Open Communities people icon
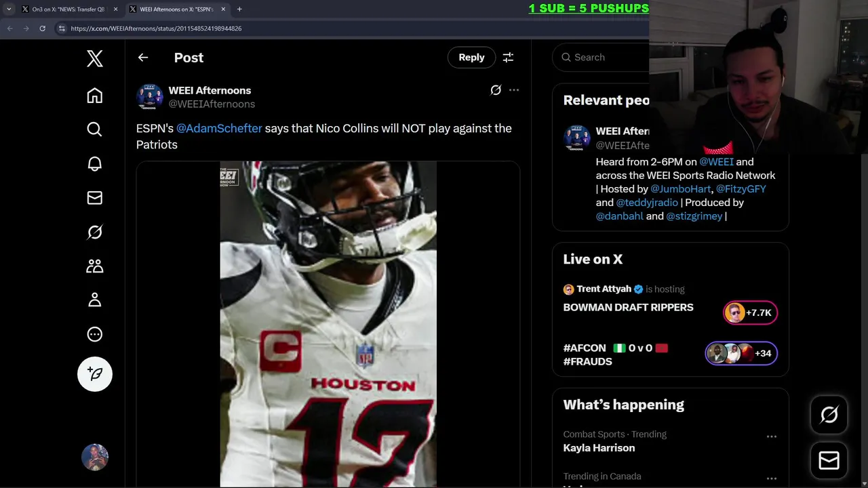Viewport: 868px width, 488px height. click(95, 266)
